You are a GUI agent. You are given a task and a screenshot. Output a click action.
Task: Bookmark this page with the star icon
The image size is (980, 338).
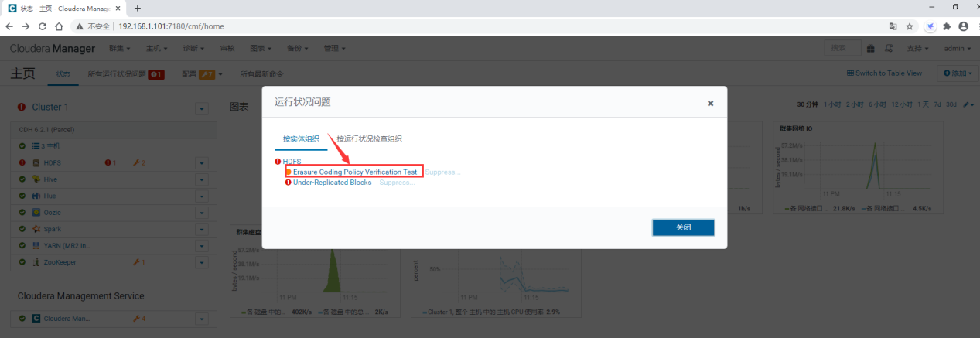910,26
